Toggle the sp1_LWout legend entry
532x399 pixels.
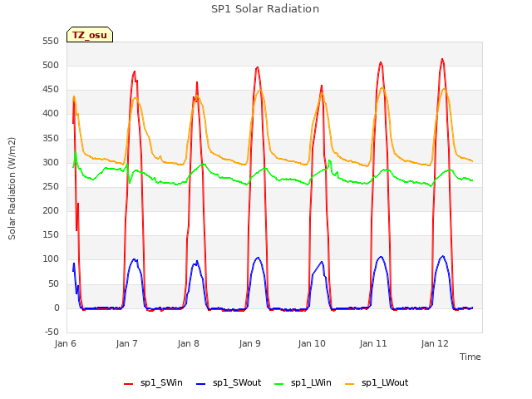click(377, 383)
